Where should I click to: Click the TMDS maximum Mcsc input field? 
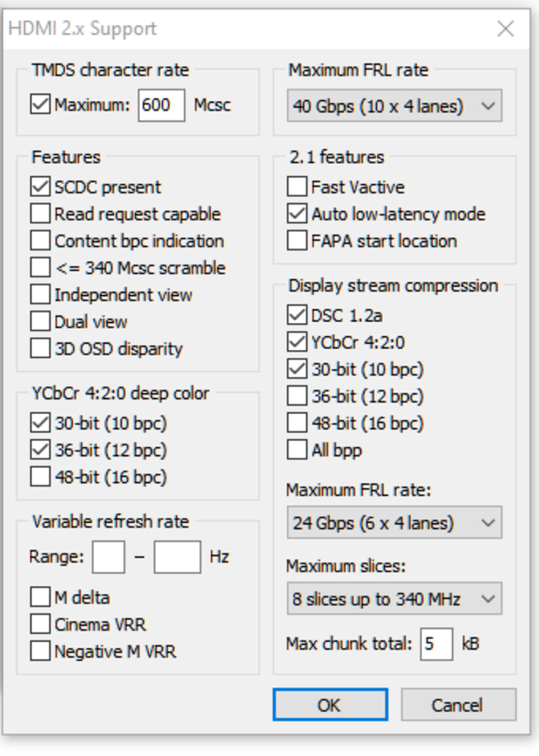(x=161, y=105)
